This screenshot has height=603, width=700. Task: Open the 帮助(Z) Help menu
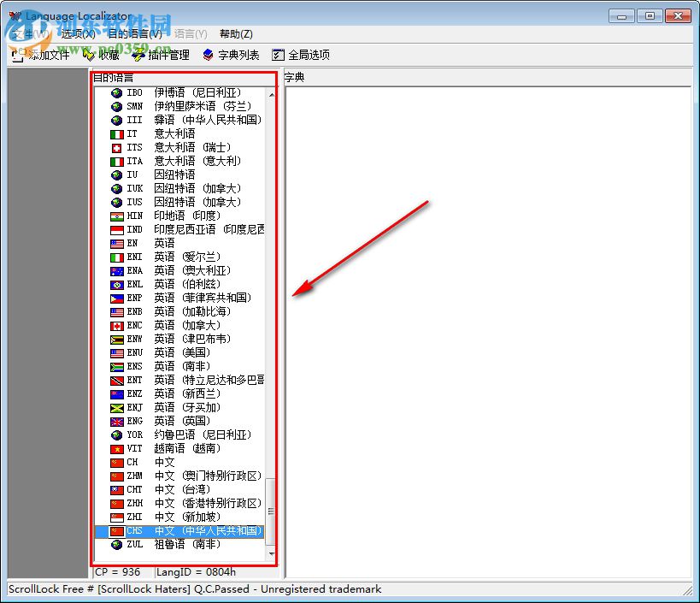click(235, 33)
